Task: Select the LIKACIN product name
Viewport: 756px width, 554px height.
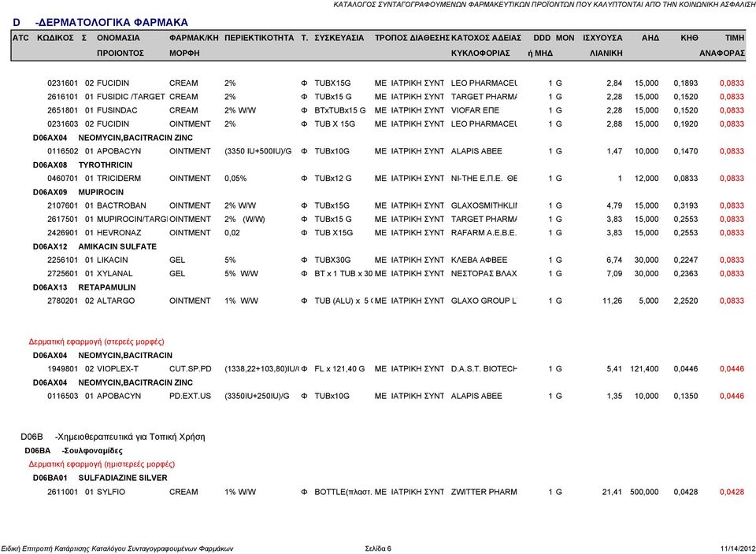Action: click(x=113, y=260)
